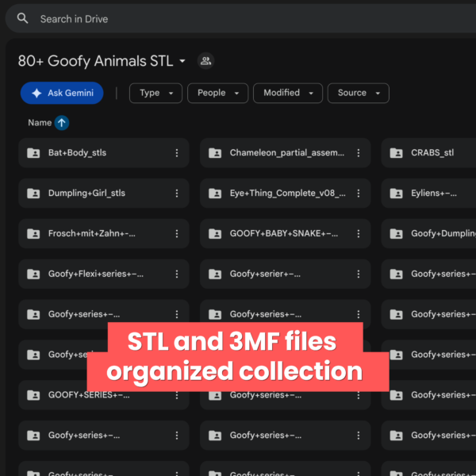
Task: Open the 80+ Goofy Animals STL folder dropdown
Action: pyautogui.click(x=182, y=61)
